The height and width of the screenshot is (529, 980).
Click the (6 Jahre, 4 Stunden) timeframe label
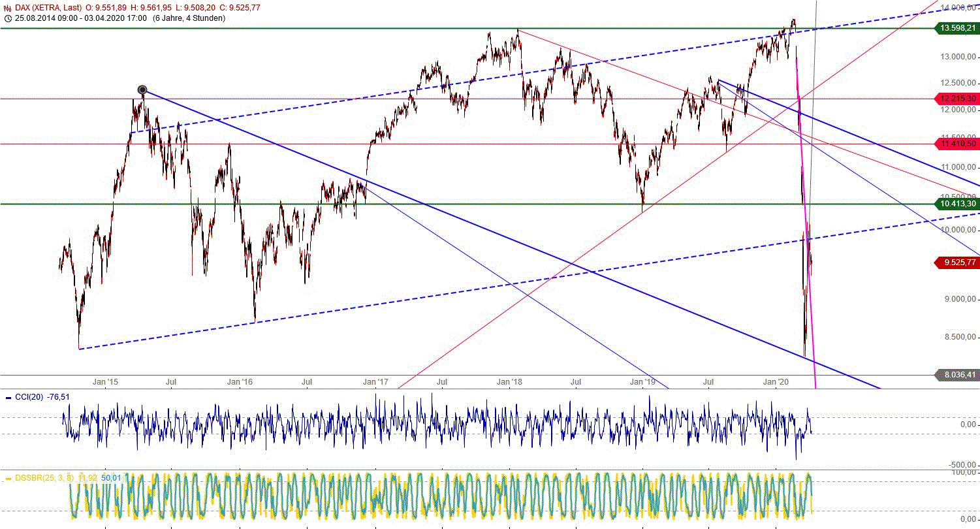click(189, 18)
